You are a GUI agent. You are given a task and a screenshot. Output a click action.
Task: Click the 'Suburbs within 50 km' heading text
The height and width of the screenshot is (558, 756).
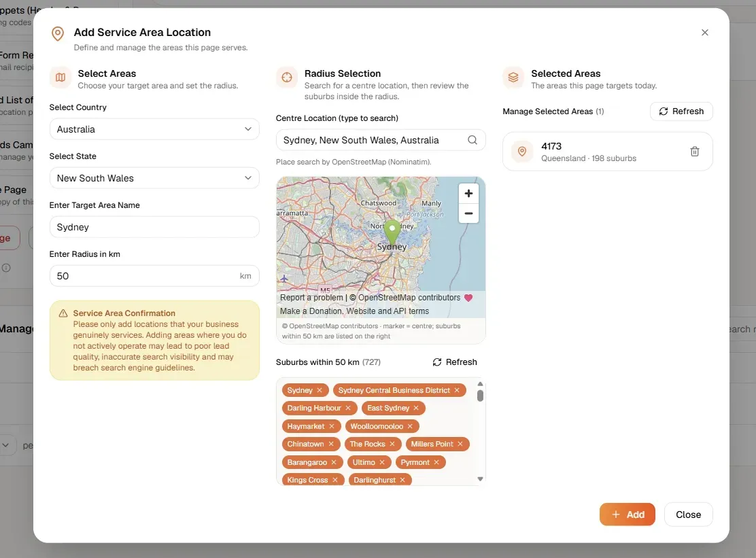coord(317,362)
